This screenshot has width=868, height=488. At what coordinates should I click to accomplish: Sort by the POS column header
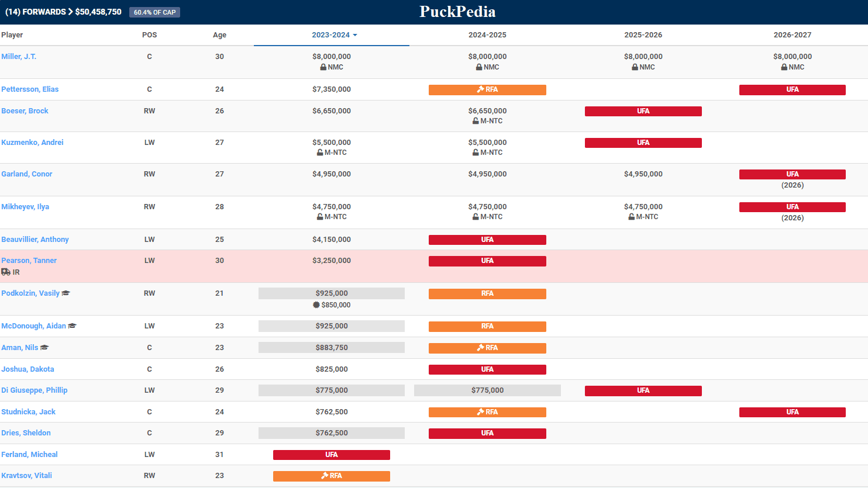click(149, 35)
